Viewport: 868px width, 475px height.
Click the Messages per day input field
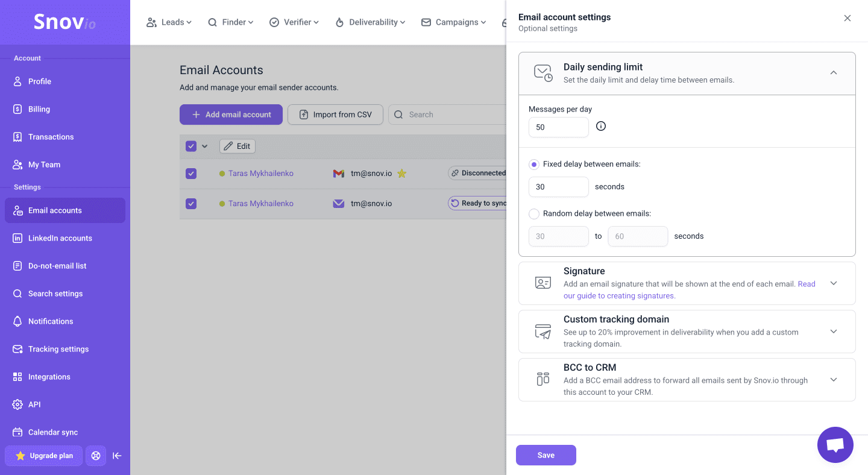558,127
